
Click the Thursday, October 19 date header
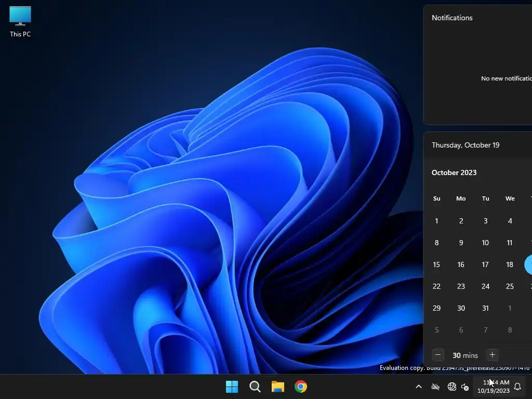(465, 145)
